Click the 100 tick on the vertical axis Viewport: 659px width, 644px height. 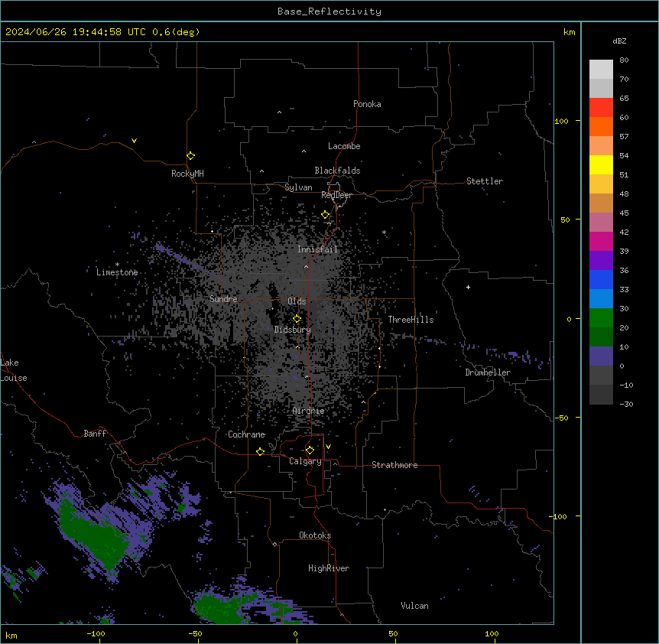tap(561, 121)
